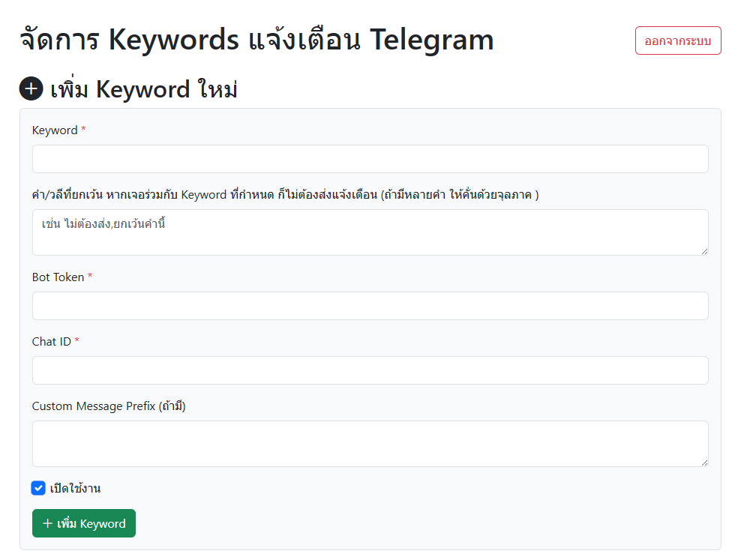Screen dimensions: 735x560
Task: Click the plus icon inside the เพิ่ม Keyword button
Action: tap(47, 523)
